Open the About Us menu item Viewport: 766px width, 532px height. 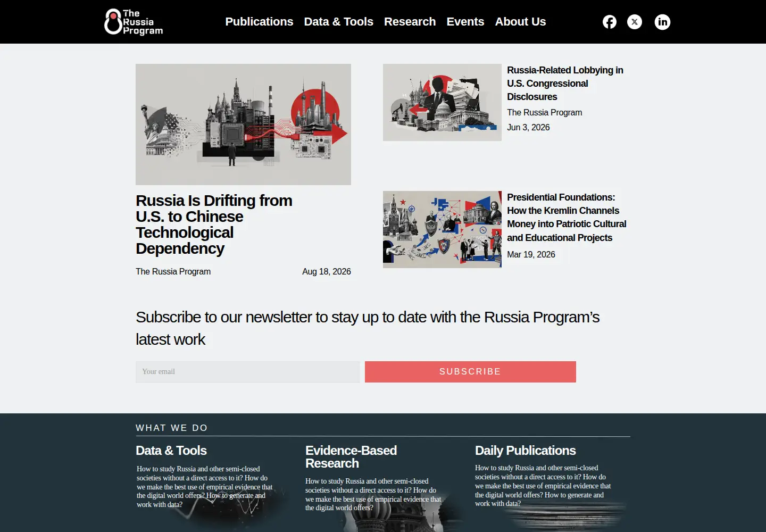tap(520, 22)
